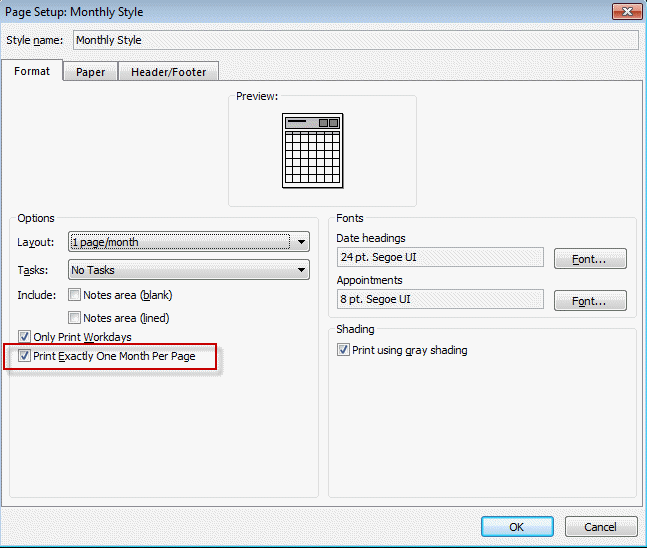
Task: Click the Layout combo box showing 1 page/month
Action: 180,242
